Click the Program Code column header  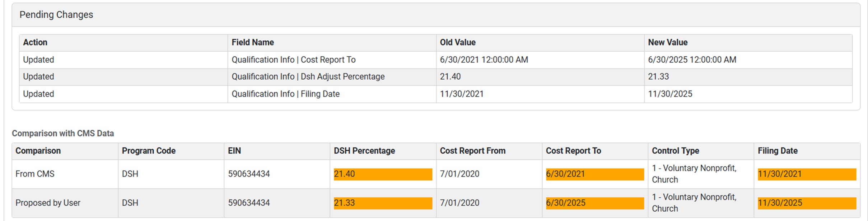pyautogui.click(x=149, y=151)
